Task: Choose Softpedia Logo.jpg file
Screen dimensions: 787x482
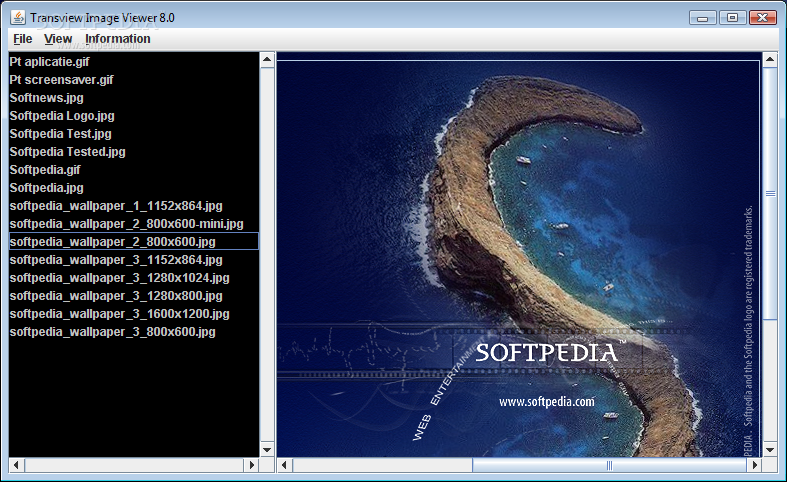Action: pyautogui.click(x=134, y=116)
